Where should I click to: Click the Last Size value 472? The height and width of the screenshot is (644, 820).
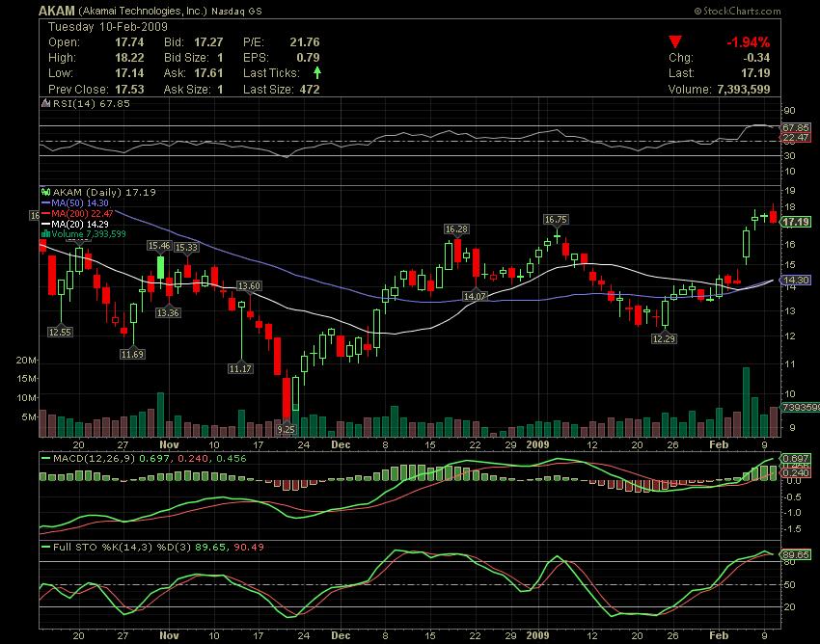click(x=310, y=90)
